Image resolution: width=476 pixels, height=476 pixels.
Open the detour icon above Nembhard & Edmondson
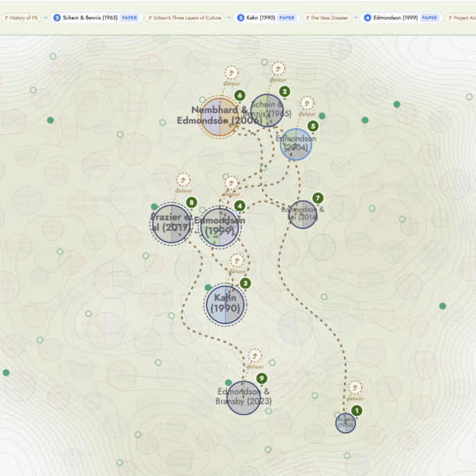point(231,73)
